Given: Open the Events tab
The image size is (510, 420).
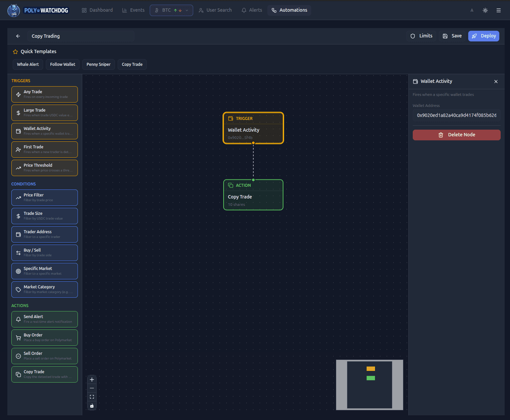Looking at the screenshot, I should coord(133,10).
